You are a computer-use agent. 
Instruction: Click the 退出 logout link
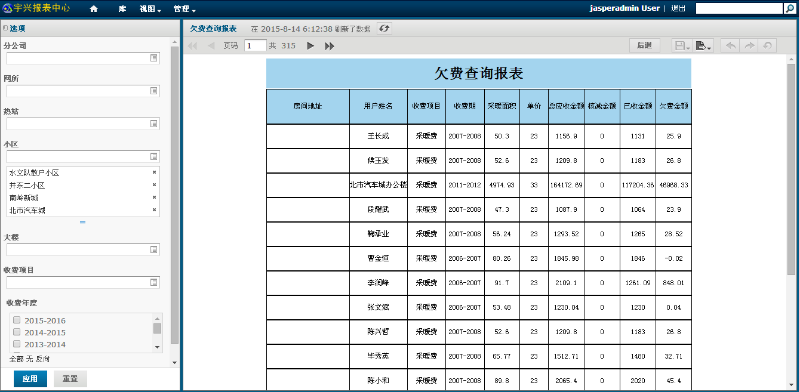678,9
